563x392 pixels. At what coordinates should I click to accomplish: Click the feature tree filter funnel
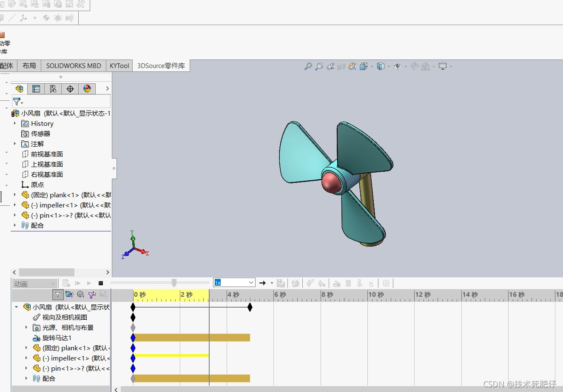(17, 101)
